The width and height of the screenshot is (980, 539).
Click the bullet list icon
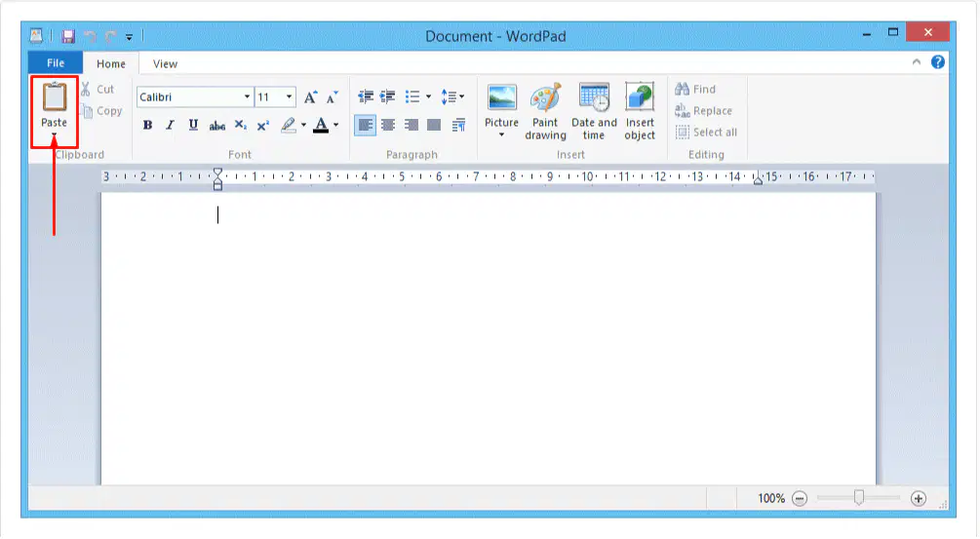[x=412, y=96]
